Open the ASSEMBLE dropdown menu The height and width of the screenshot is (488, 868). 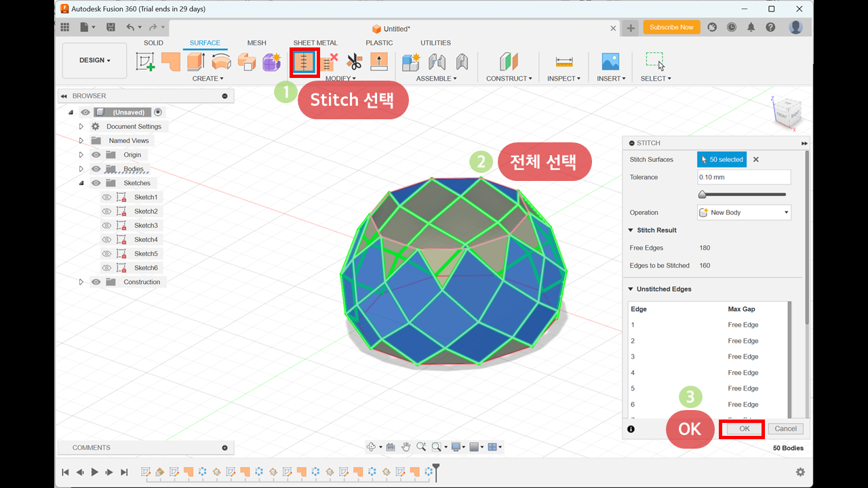pyautogui.click(x=436, y=79)
